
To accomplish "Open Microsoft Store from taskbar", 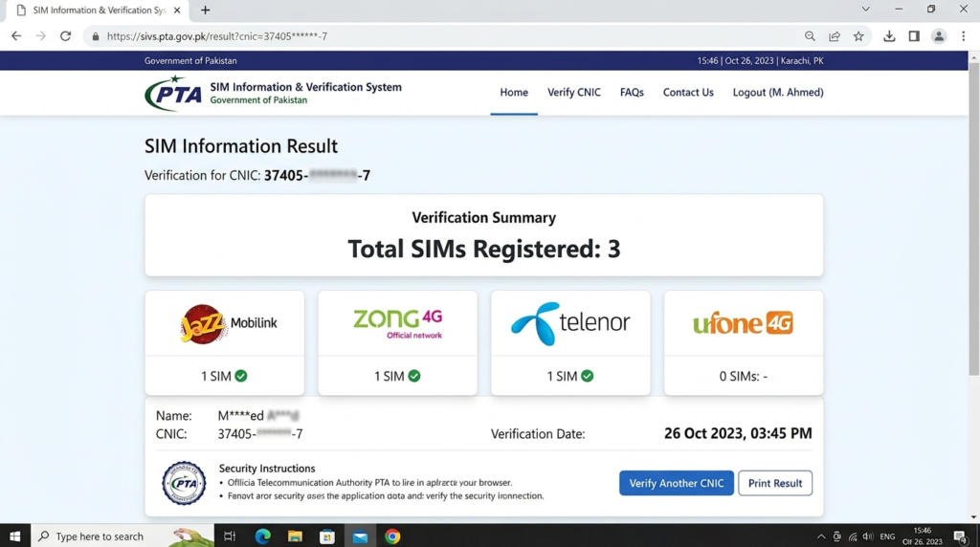I will coord(327,536).
